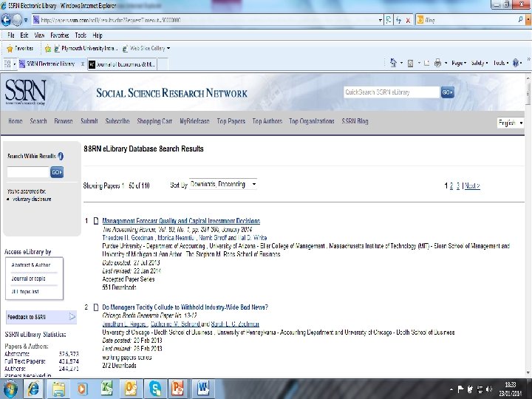Open the Edit menu
The width and height of the screenshot is (532, 399).
tap(24, 35)
